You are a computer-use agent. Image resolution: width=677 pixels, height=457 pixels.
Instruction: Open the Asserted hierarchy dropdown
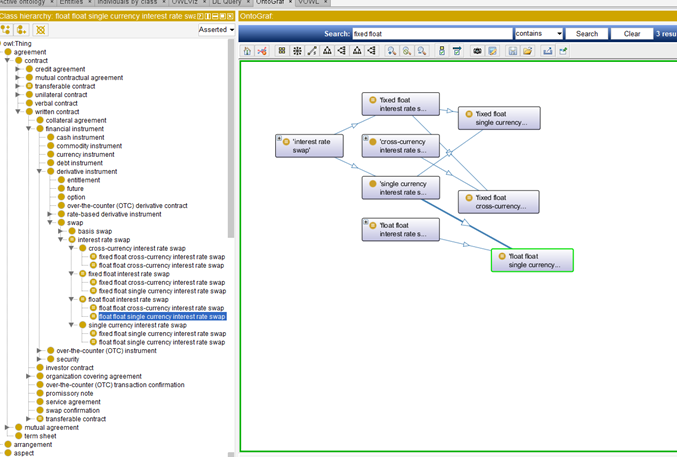pyautogui.click(x=216, y=29)
